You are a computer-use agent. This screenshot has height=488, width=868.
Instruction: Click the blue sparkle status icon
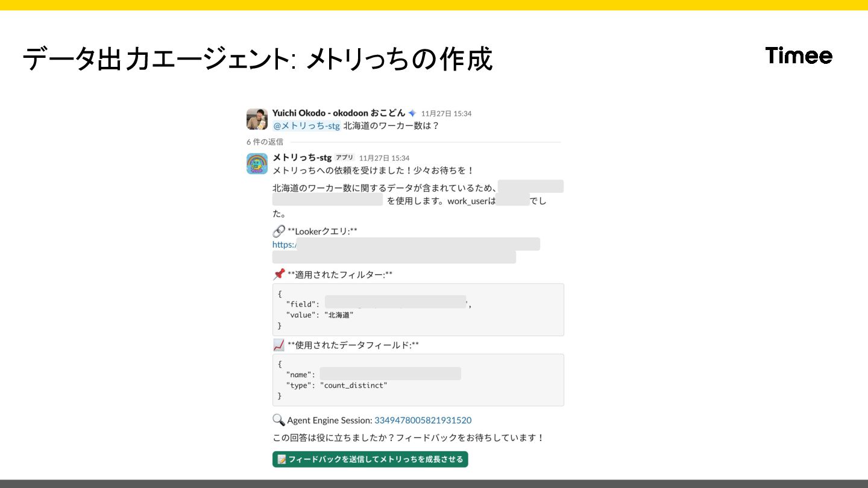(x=412, y=113)
